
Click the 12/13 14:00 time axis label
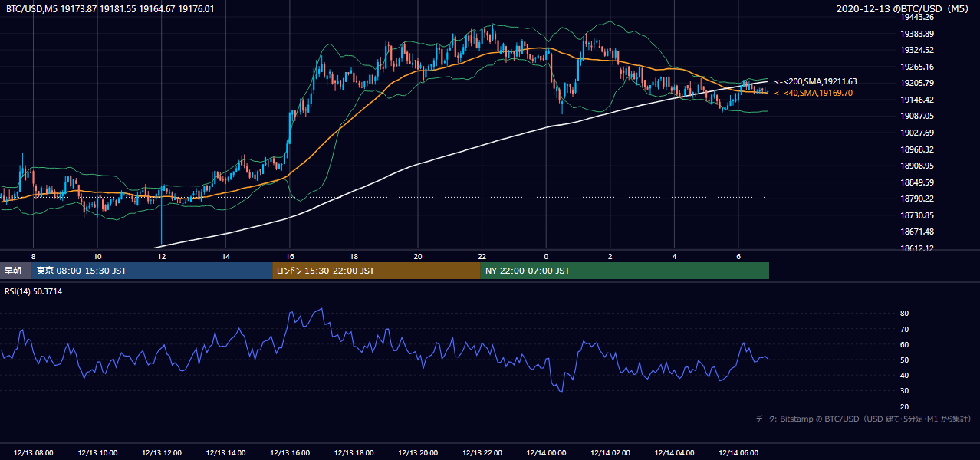point(226,453)
